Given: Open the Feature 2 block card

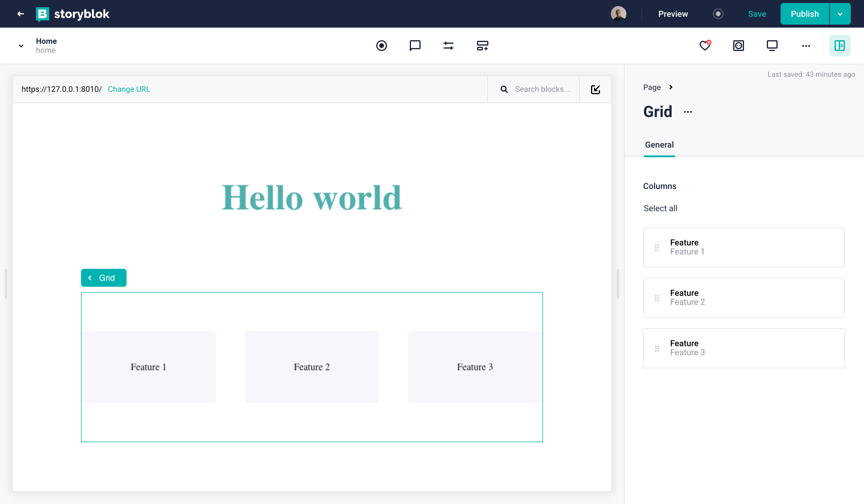Looking at the screenshot, I should 744,298.
